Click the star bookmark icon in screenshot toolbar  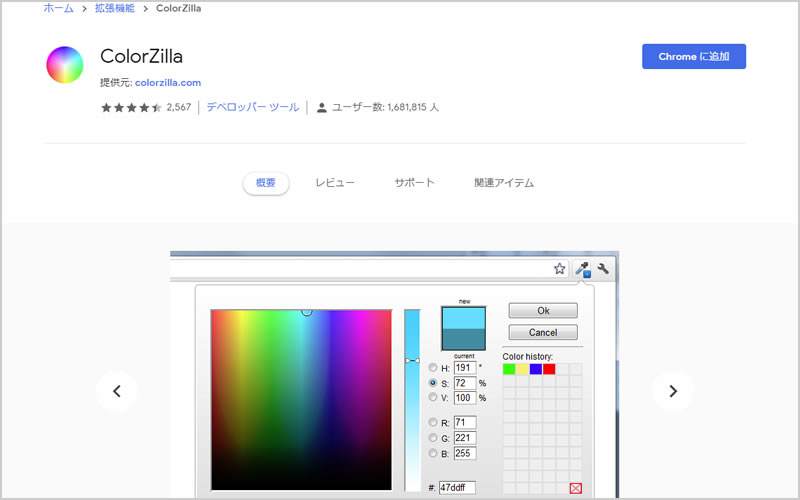point(560,269)
